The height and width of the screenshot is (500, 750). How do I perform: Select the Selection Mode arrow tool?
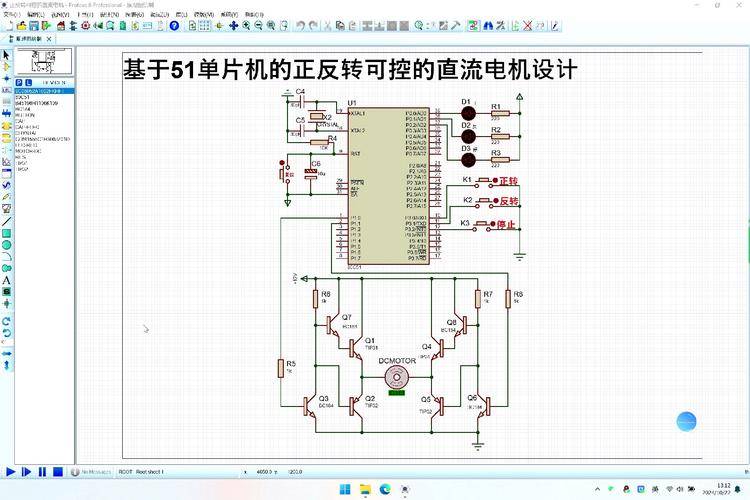coord(6,55)
